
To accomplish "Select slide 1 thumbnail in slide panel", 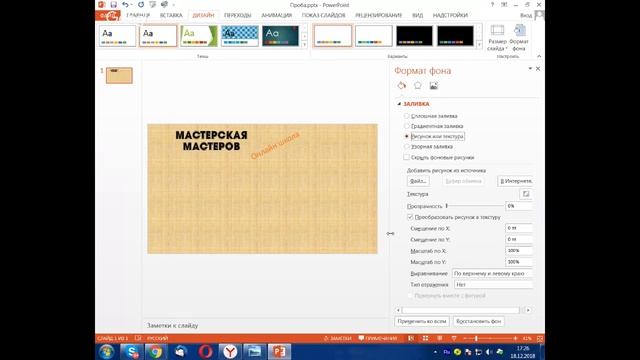I will pyautogui.click(x=119, y=76).
